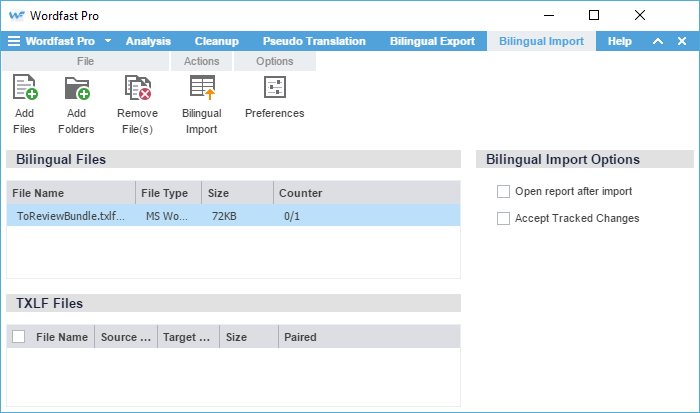Sort by File Name column in Bilingual Files
The width and height of the screenshot is (700, 413).
coord(70,193)
